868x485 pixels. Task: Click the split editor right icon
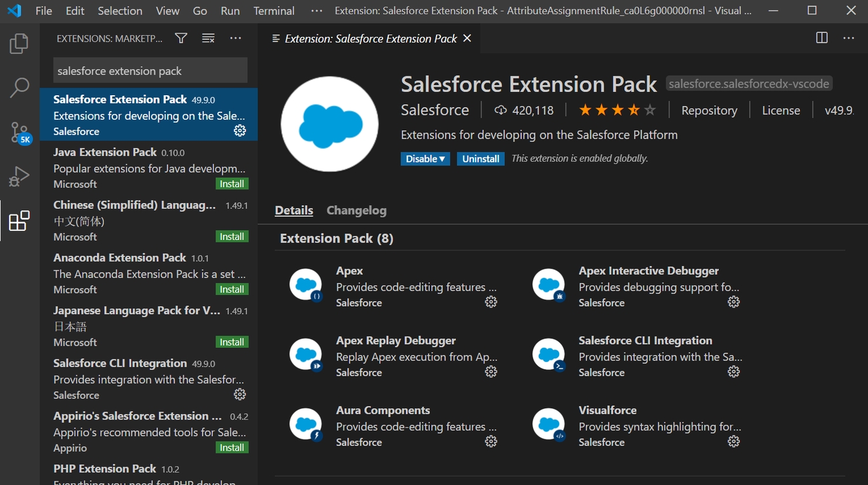pyautogui.click(x=822, y=38)
